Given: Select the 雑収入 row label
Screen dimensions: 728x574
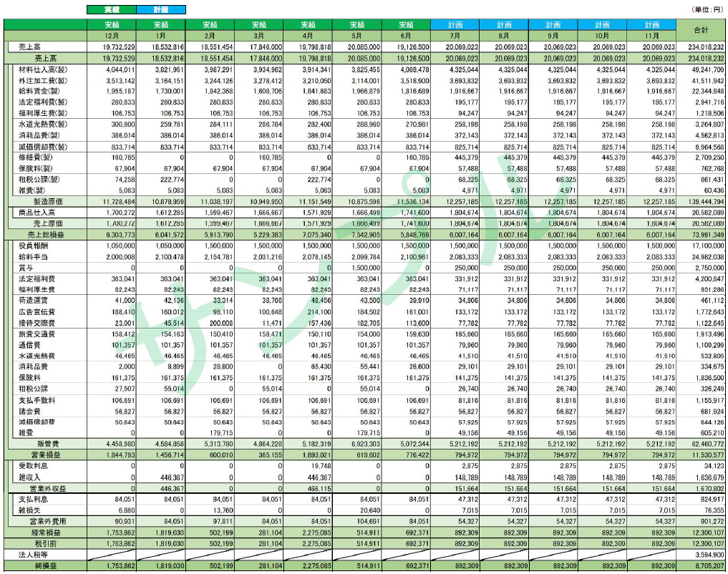Looking at the screenshot, I should pos(29,477).
